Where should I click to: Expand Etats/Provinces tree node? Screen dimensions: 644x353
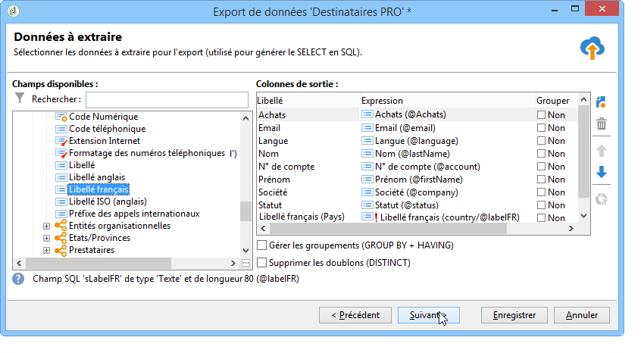tap(46, 238)
